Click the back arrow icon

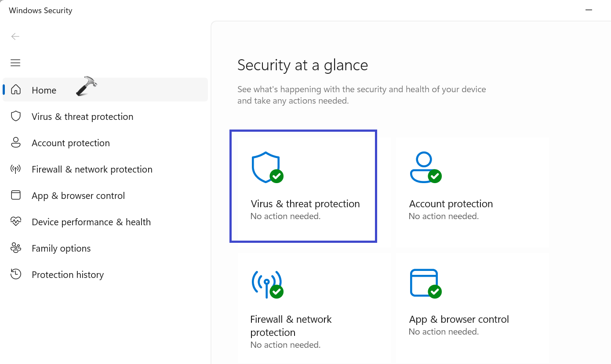click(x=15, y=36)
